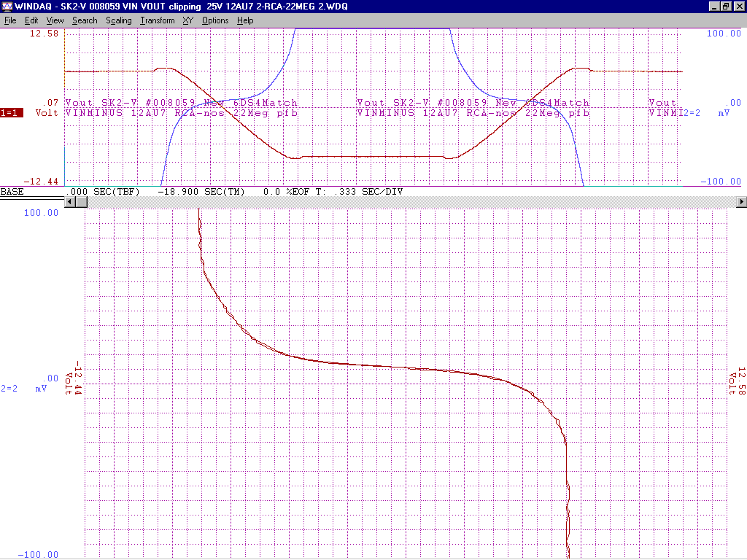The height and width of the screenshot is (560, 747).
Task: Open the Options menu
Action: pos(215,20)
